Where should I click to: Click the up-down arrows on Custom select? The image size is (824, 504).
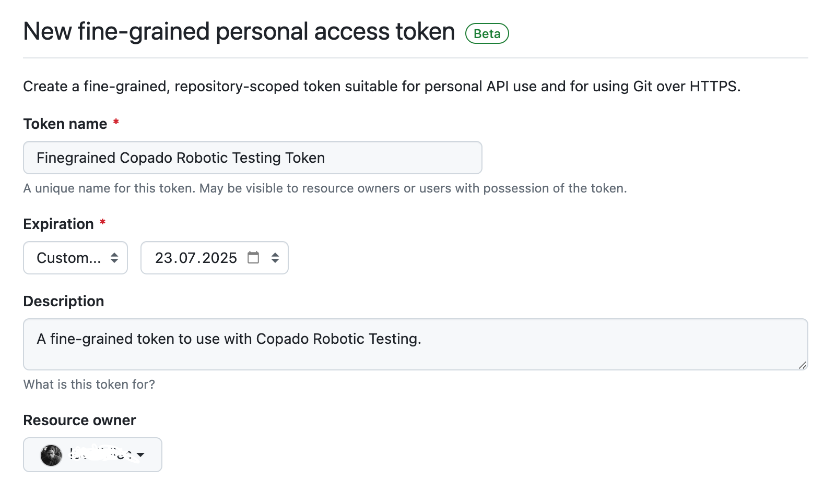[114, 258]
